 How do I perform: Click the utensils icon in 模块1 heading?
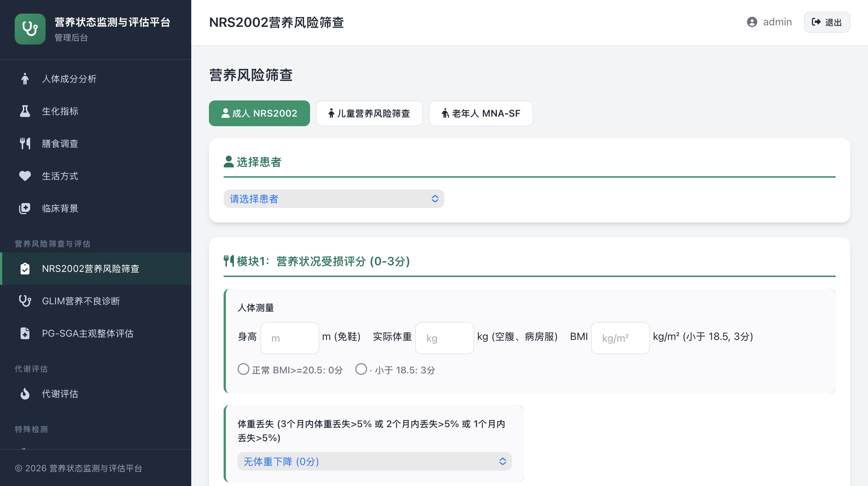229,261
